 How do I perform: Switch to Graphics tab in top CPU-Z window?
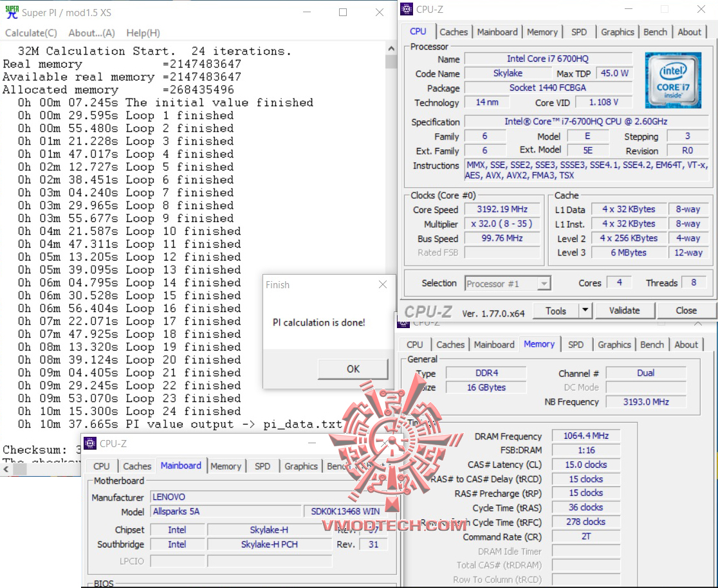[617, 32]
